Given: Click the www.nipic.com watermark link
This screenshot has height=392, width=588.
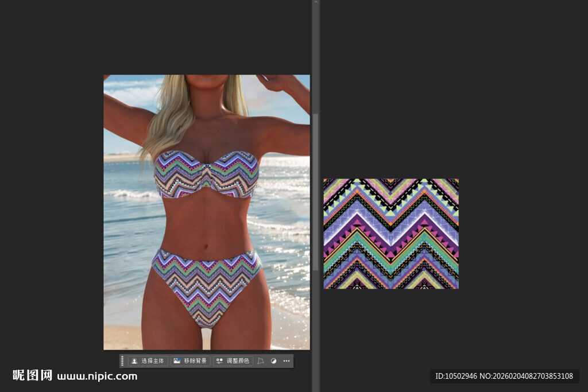Looking at the screenshot, I should (97, 377).
